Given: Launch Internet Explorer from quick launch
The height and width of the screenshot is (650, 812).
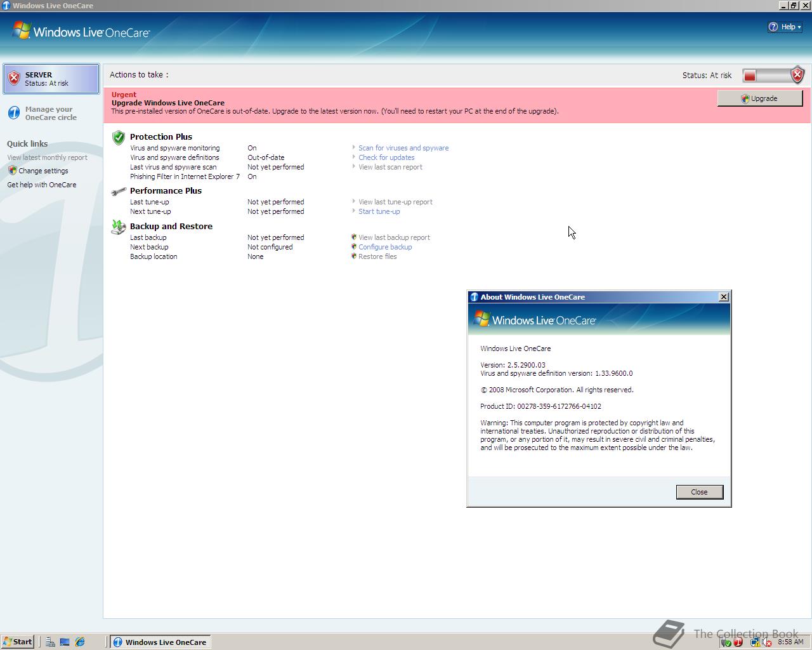Looking at the screenshot, I should point(80,642).
